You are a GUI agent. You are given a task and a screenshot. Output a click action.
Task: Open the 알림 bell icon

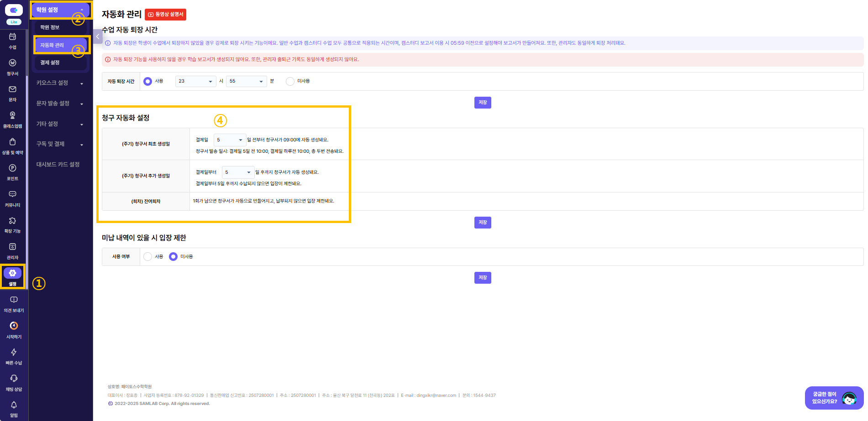click(14, 405)
